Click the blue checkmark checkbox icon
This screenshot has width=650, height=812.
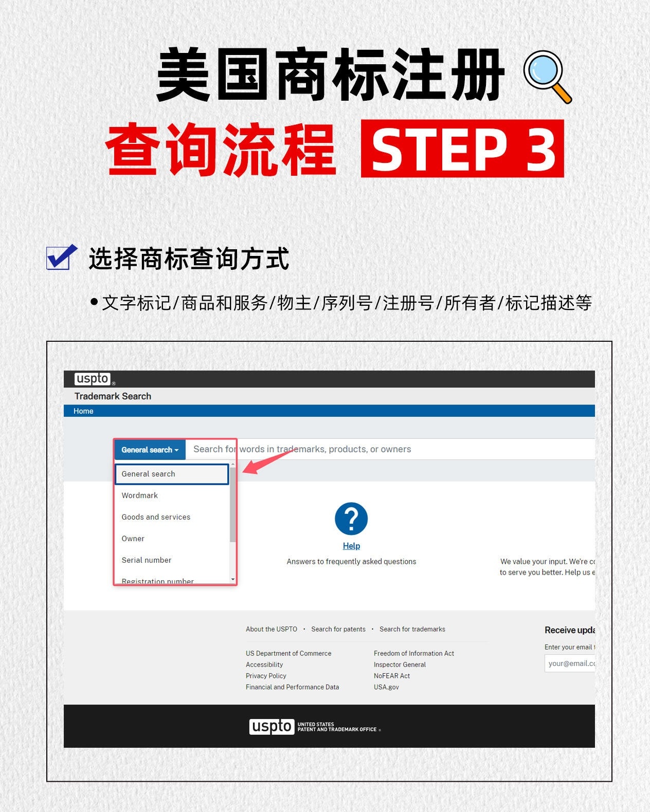point(62,257)
